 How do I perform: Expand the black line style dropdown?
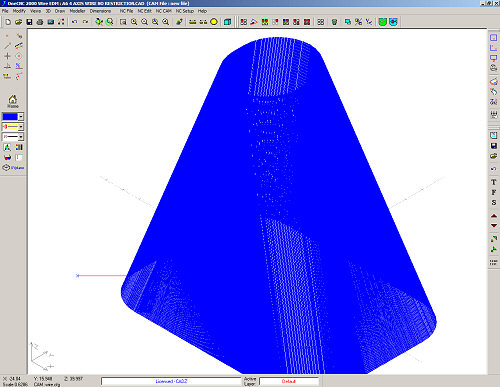tap(21, 137)
